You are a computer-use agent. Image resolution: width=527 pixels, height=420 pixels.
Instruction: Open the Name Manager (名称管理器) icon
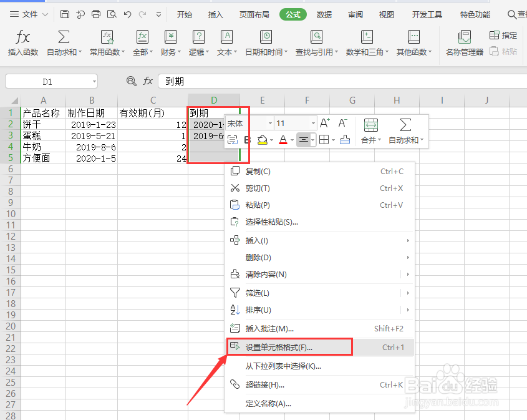[x=465, y=37]
